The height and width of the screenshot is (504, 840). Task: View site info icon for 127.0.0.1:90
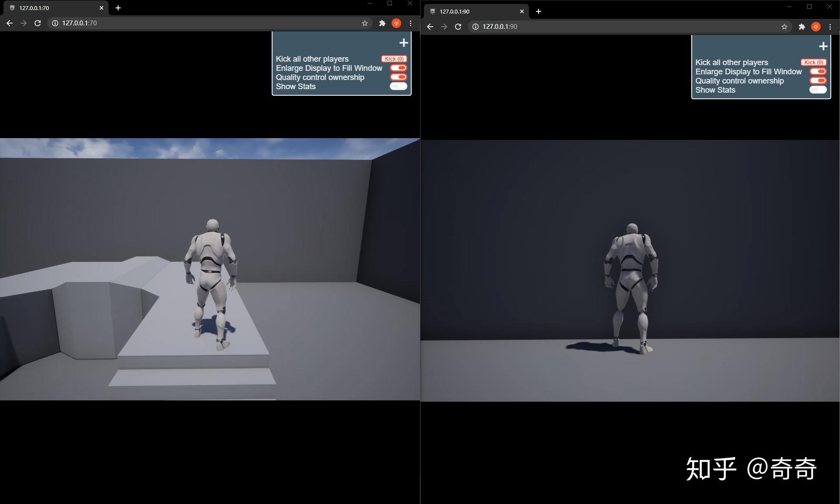click(x=476, y=27)
